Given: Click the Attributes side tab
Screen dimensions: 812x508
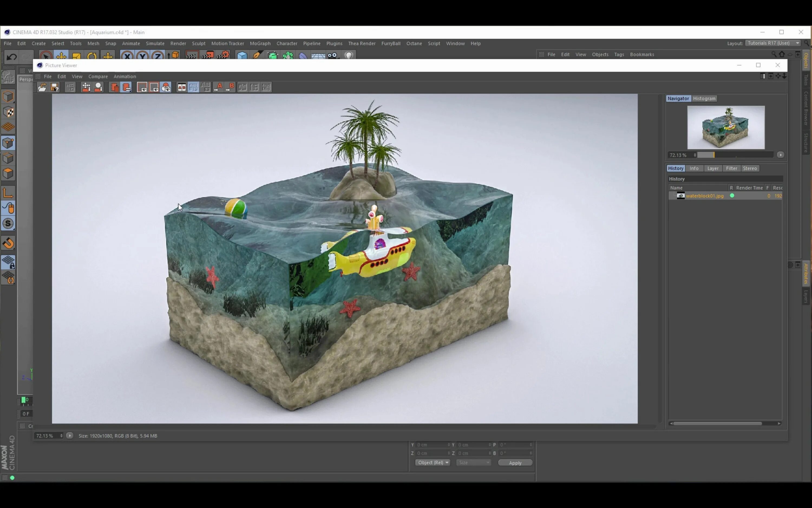Looking at the screenshot, I should 806,274.
